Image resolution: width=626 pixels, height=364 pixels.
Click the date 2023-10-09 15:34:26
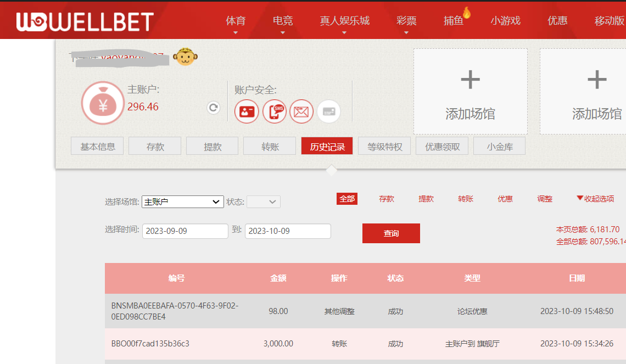577,344
